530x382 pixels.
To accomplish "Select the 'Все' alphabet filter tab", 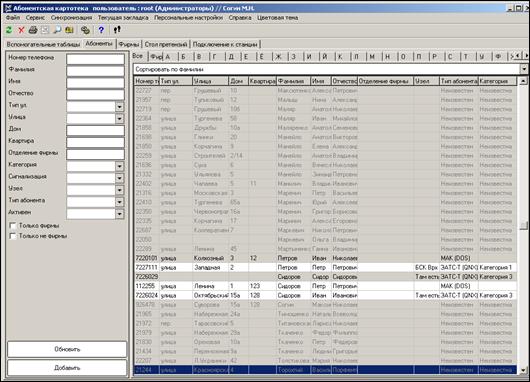I will (138, 56).
